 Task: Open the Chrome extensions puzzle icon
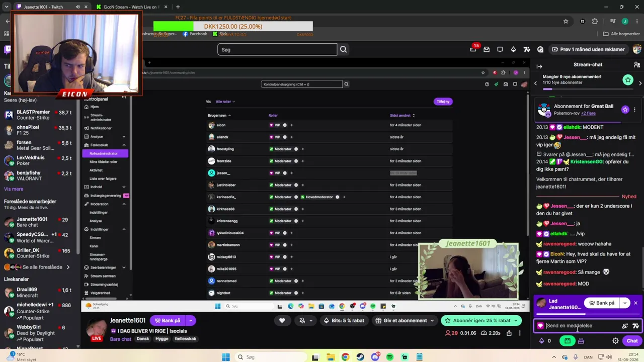[x=595, y=21]
